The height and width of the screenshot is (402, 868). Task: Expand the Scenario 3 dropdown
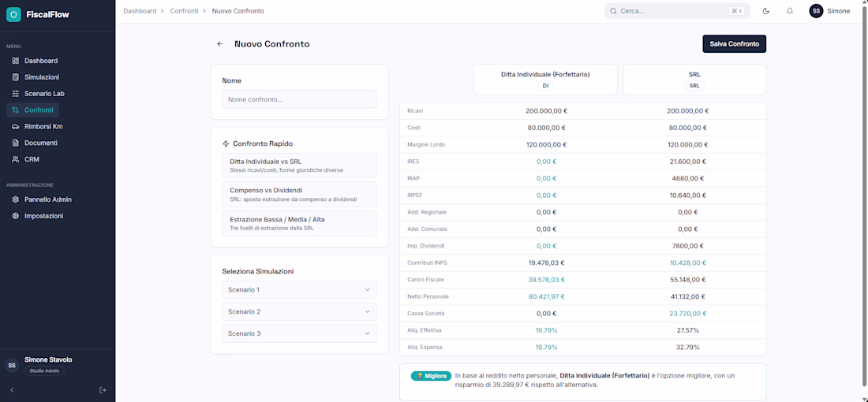(299, 334)
